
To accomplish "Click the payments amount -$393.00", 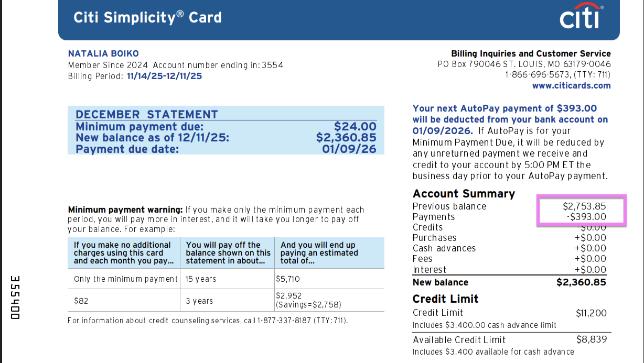I will click(587, 217).
